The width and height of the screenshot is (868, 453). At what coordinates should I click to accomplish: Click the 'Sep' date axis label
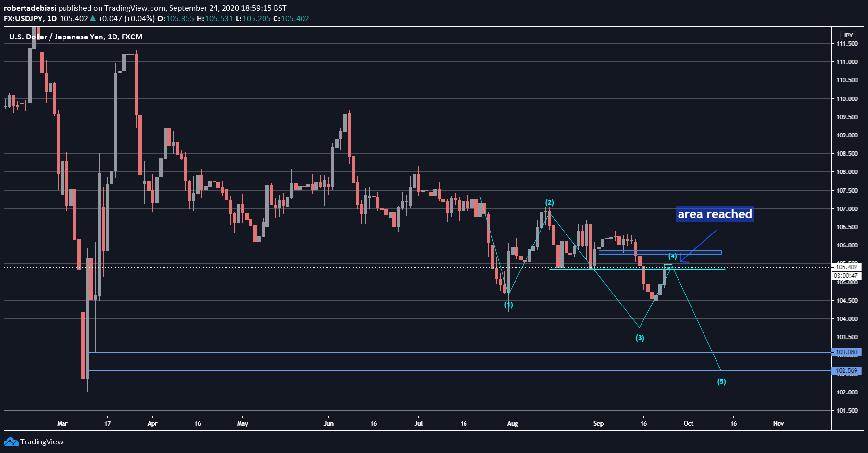click(x=598, y=423)
